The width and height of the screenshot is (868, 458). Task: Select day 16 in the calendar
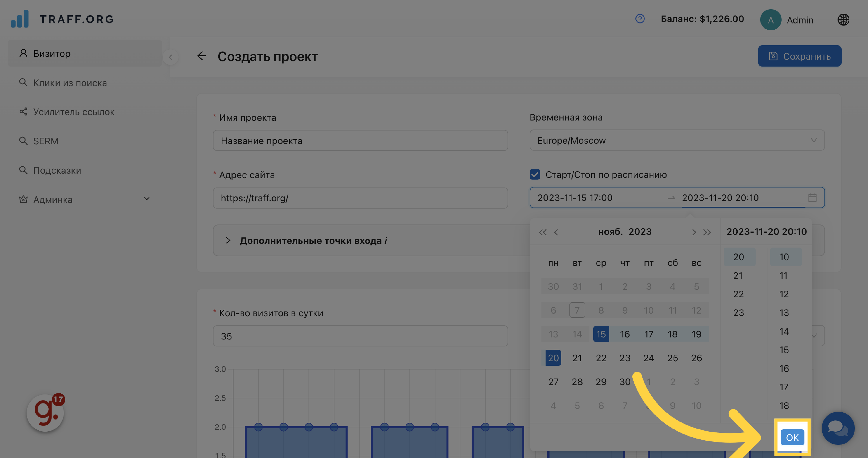[625, 334]
